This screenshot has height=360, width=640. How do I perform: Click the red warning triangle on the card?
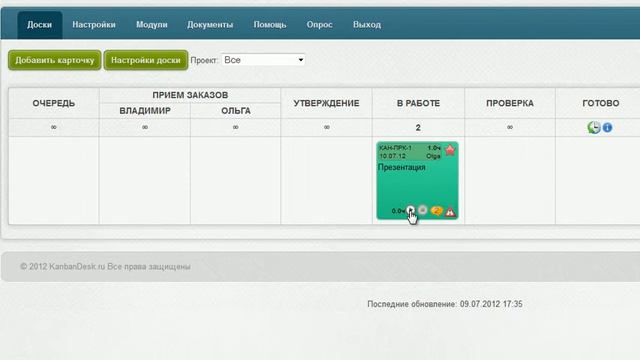tap(450, 212)
